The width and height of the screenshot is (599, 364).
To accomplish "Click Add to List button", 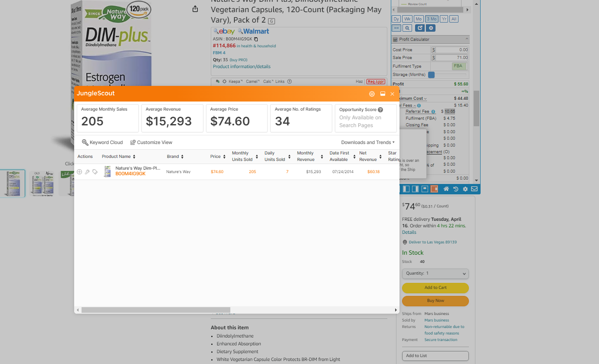I will tap(435, 356).
